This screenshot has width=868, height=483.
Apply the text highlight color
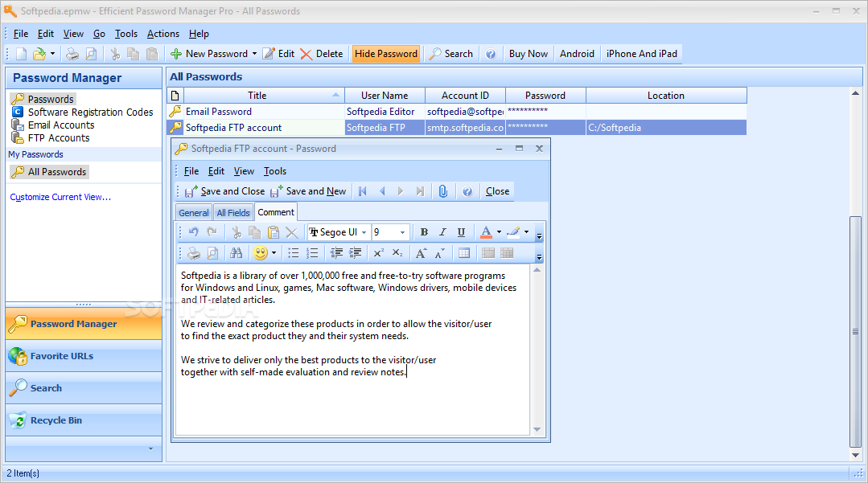[513, 232]
